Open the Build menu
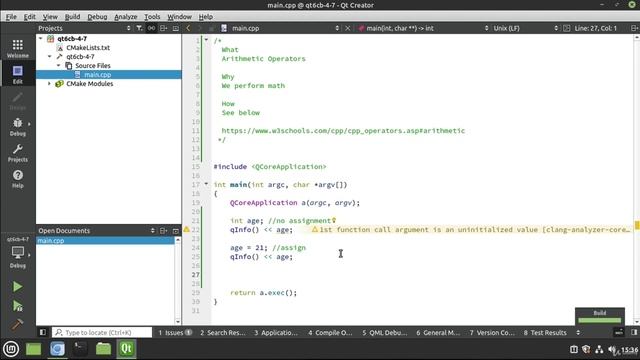The height and width of the screenshot is (360, 640). (x=72, y=17)
